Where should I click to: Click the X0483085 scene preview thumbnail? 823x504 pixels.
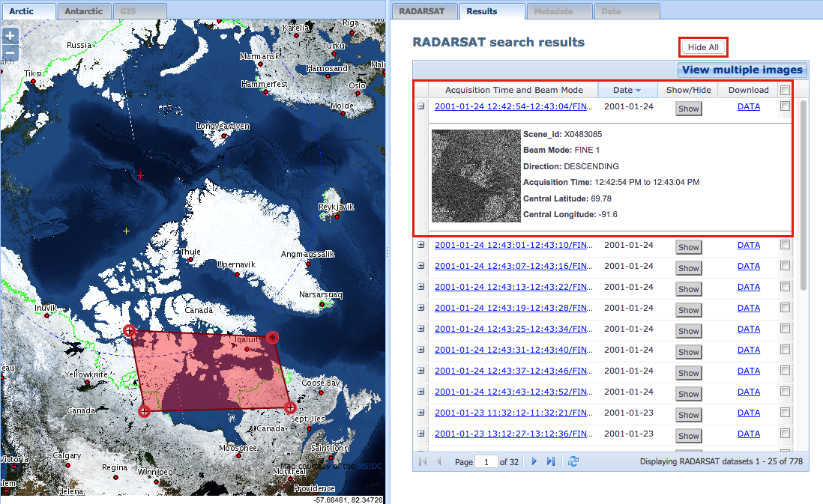(475, 175)
